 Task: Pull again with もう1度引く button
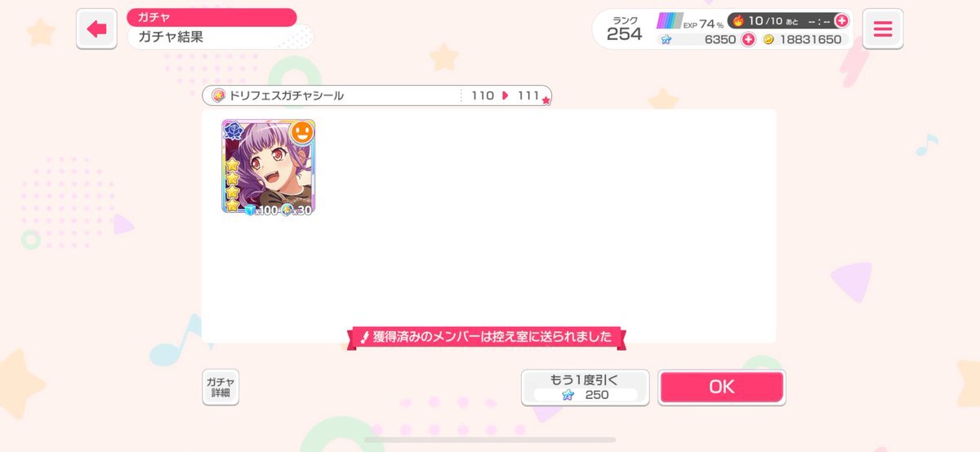pyautogui.click(x=586, y=387)
